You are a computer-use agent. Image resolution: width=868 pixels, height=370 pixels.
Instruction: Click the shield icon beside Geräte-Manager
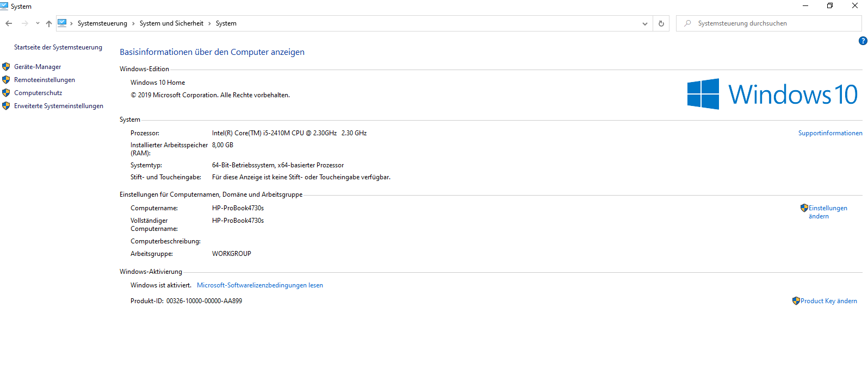pyautogui.click(x=6, y=67)
